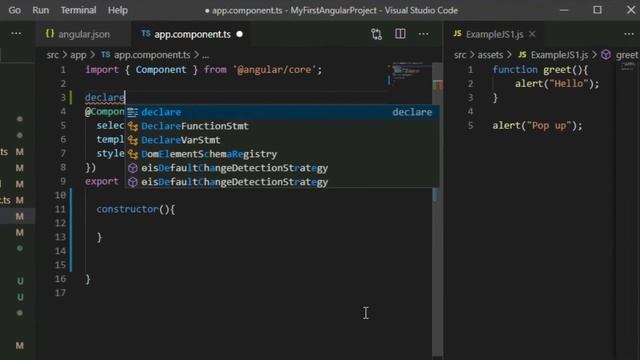
Task: Pick DeclareVarStmt from suggestions
Action: [282, 140]
